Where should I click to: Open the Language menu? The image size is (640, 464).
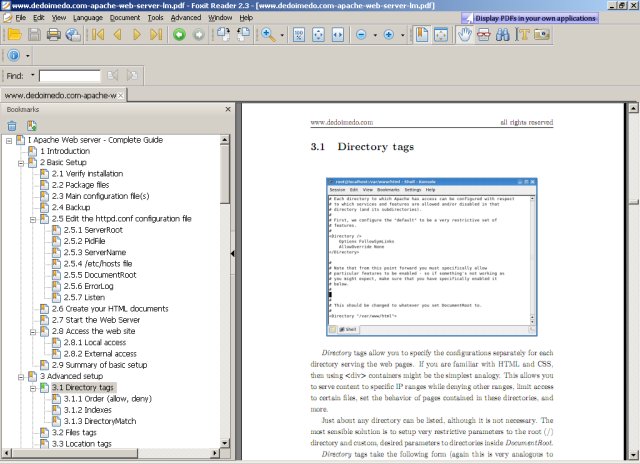click(88, 18)
